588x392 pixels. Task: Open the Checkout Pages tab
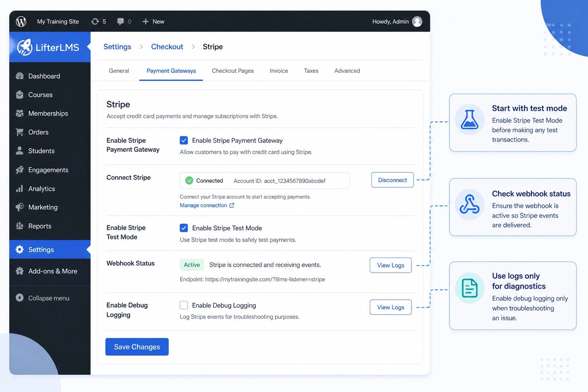(x=233, y=71)
